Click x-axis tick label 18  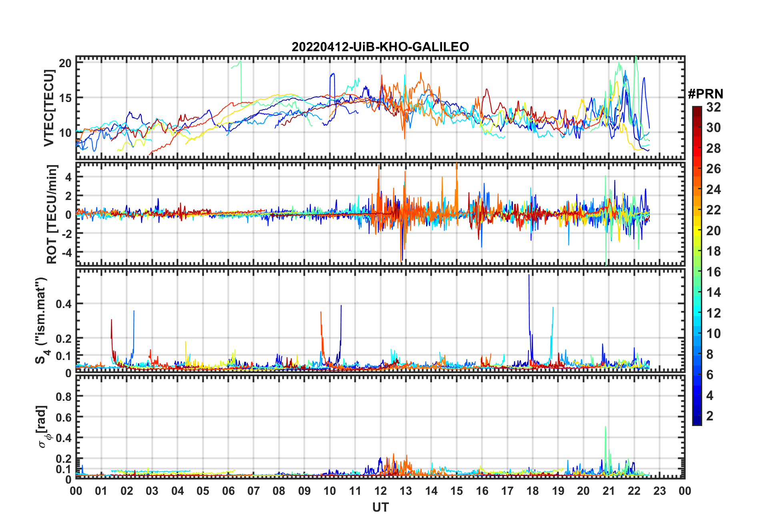pos(533,491)
